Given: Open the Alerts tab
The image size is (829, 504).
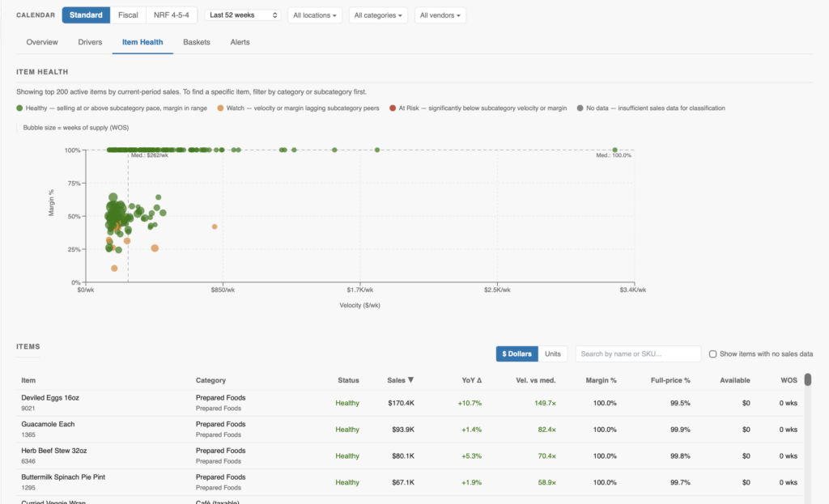Looking at the screenshot, I should pyautogui.click(x=240, y=42).
